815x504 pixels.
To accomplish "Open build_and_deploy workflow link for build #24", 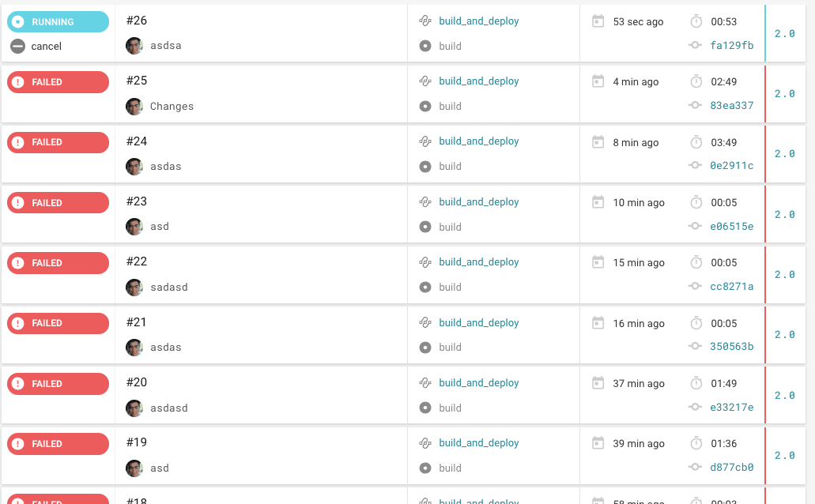I will tap(479, 141).
